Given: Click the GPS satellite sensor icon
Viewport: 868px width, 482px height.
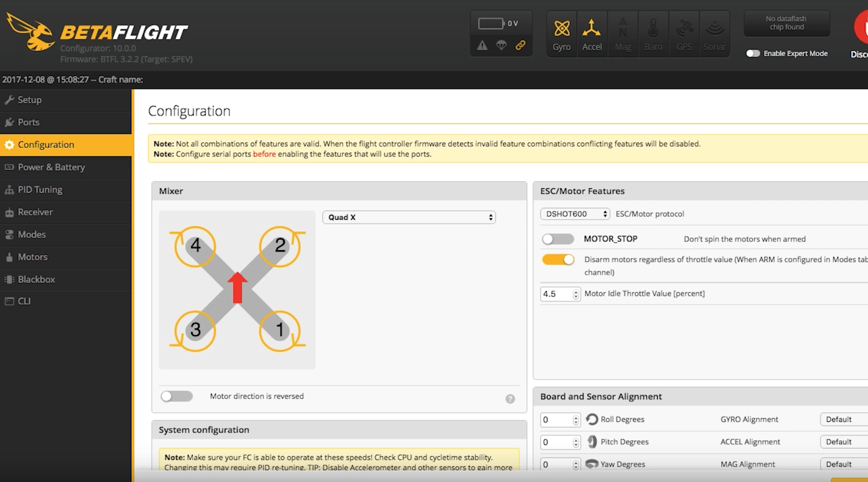Looking at the screenshot, I should tap(684, 34).
